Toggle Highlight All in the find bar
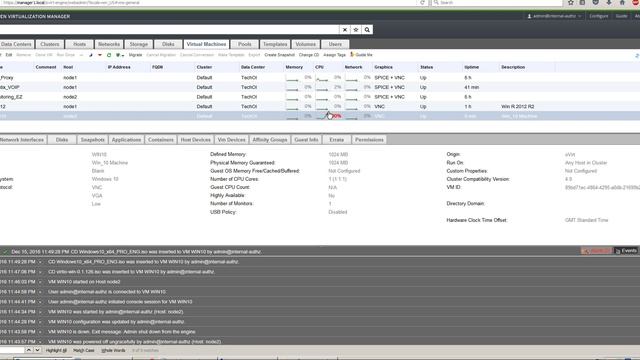640x360 pixels. (56, 350)
